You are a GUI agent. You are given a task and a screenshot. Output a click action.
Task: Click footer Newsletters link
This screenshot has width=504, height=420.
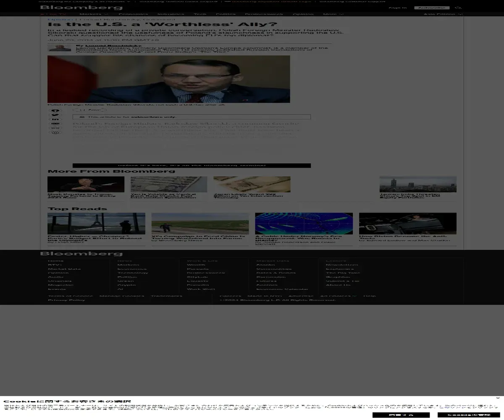click(342, 265)
